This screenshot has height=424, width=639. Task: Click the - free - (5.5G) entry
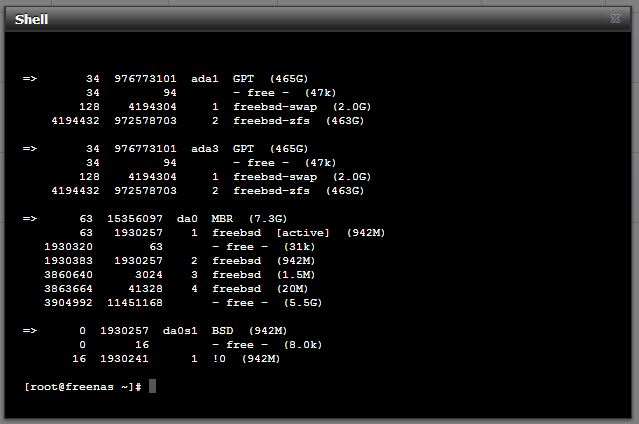click(x=267, y=303)
